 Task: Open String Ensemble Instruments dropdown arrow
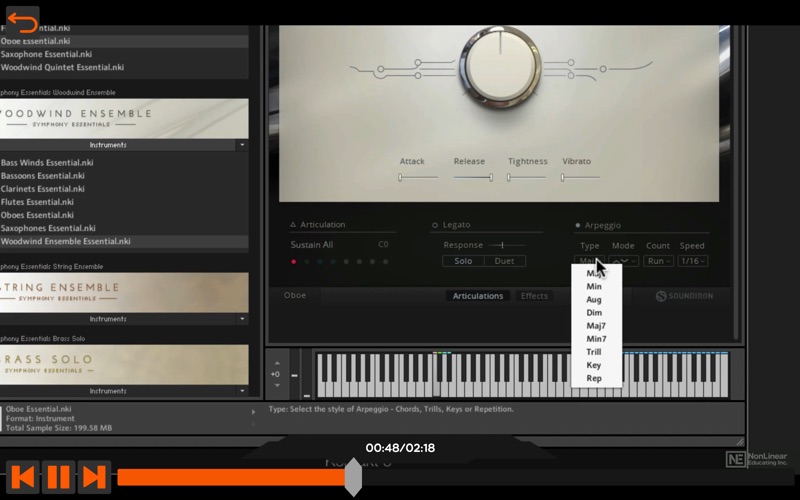click(x=242, y=319)
